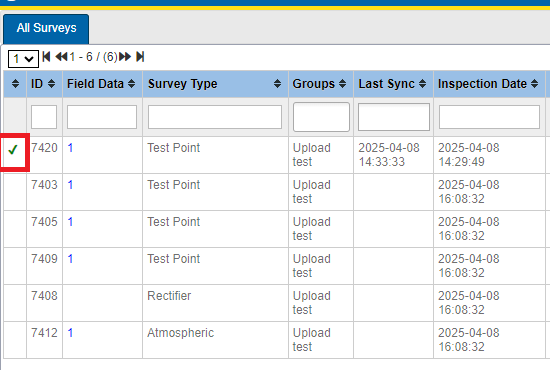Focus the Field Data filter field

pos(102,117)
